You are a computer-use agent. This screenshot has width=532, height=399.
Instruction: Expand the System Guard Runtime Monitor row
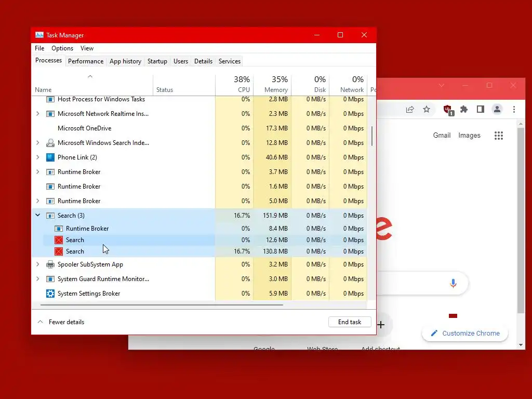pos(37,279)
